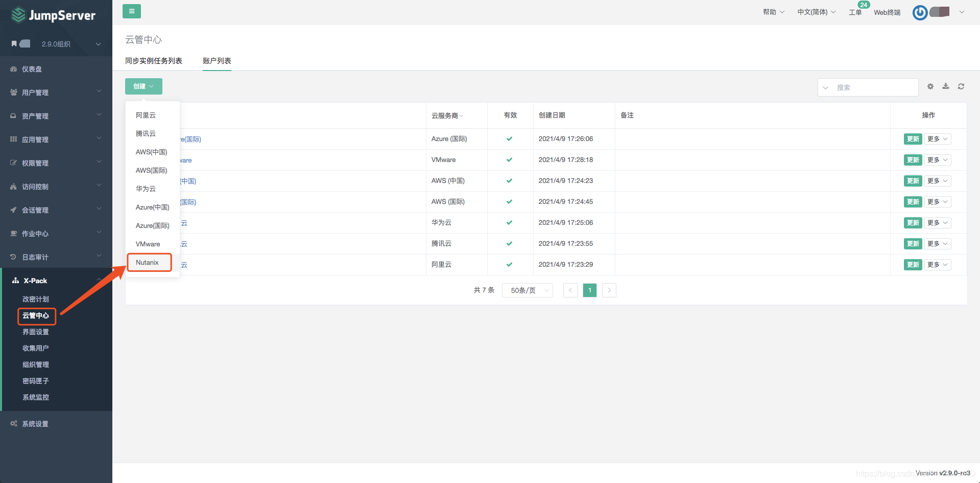Select Azure(国际) from the create menu
This screenshot has height=483, width=980.
tap(153, 226)
